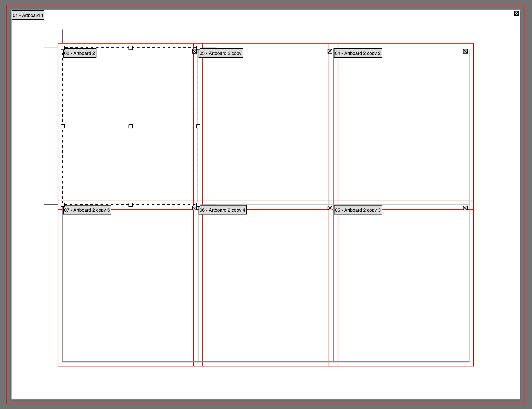Click the 02 - Artboard 2 name label
Image resolution: width=532 pixels, height=409 pixels.
coord(80,53)
